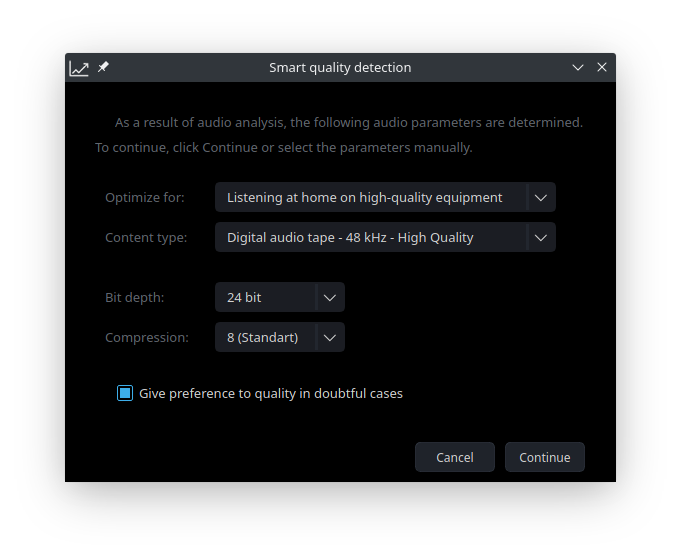The height and width of the screenshot is (559, 681).
Task: Click the 'Give preference to quality in doubtful cases' label
Action: pos(271,394)
